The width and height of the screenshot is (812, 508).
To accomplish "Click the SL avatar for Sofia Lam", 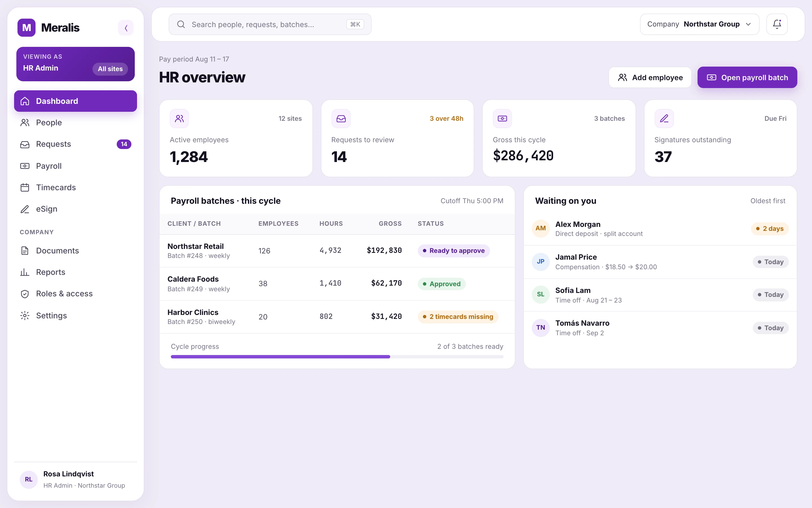I will (x=540, y=295).
